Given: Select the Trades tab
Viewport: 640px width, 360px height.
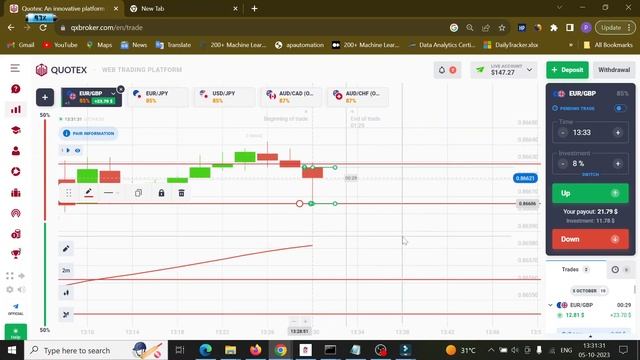Looking at the screenshot, I should coord(576,270).
